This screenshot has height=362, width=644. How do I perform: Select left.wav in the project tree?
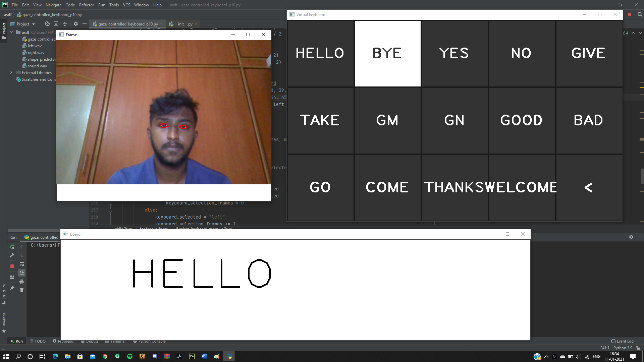click(x=35, y=46)
